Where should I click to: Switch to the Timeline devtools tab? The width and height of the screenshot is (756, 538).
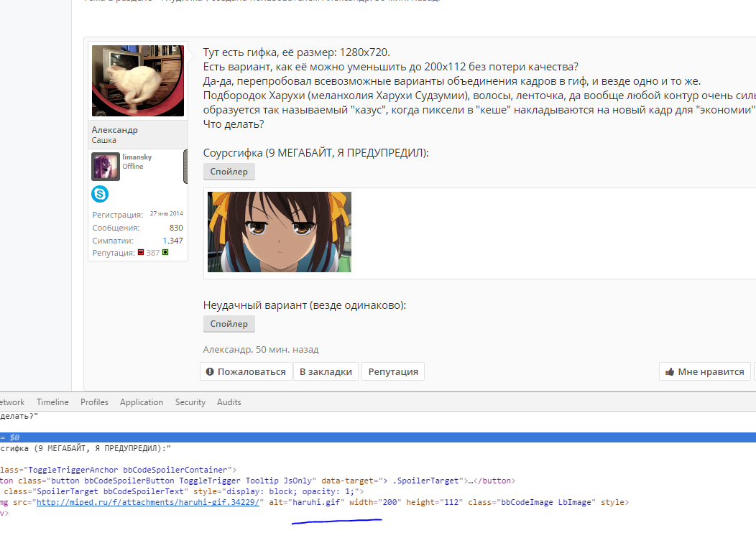tap(52, 402)
